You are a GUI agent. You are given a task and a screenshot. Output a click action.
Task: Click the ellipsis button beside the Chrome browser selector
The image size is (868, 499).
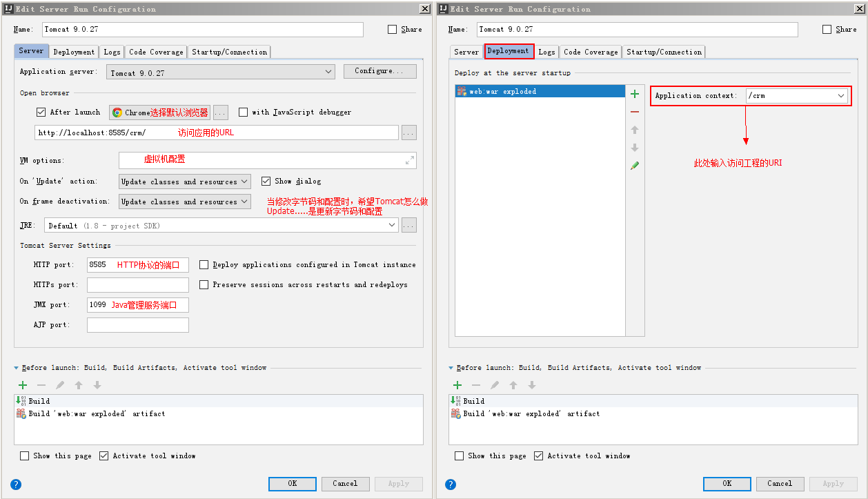coord(220,112)
